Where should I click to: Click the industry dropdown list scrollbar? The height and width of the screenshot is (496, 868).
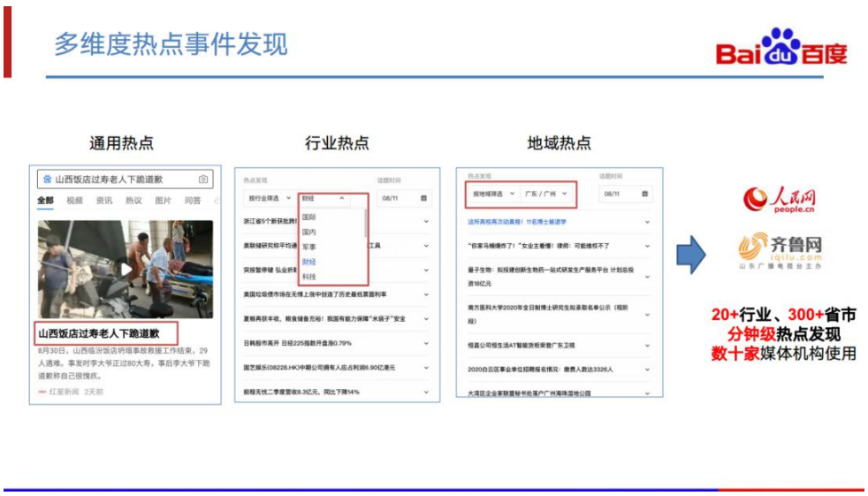(x=365, y=223)
